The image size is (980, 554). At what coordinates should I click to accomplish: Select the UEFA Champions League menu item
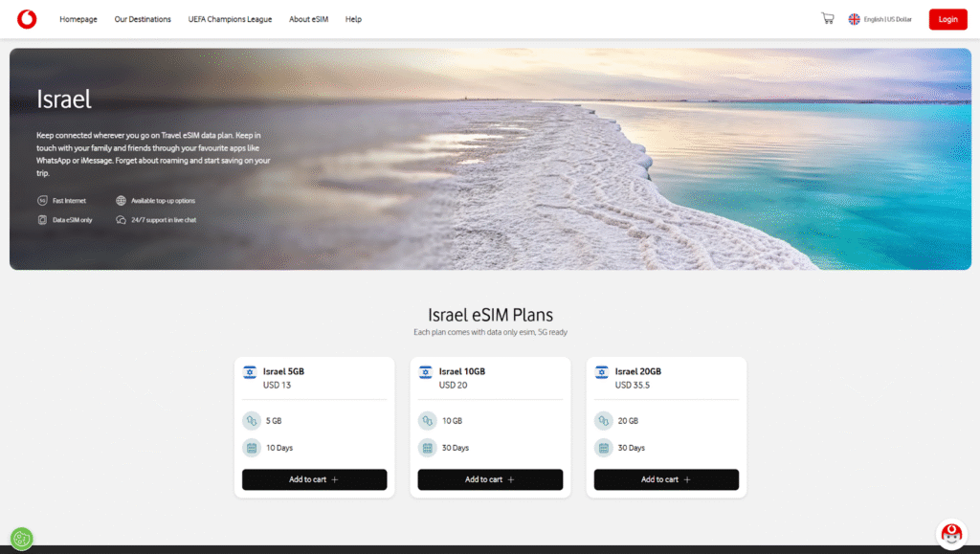[230, 18]
